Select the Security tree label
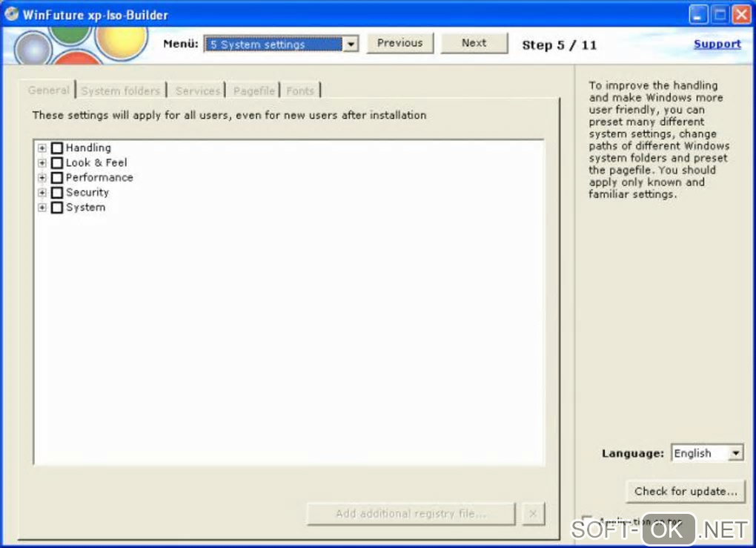Image resolution: width=756 pixels, height=548 pixels. pyautogui.click(x=87, y=193)
